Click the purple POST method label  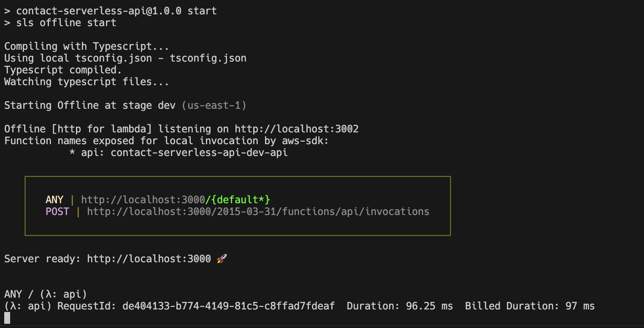click(57, 211)
